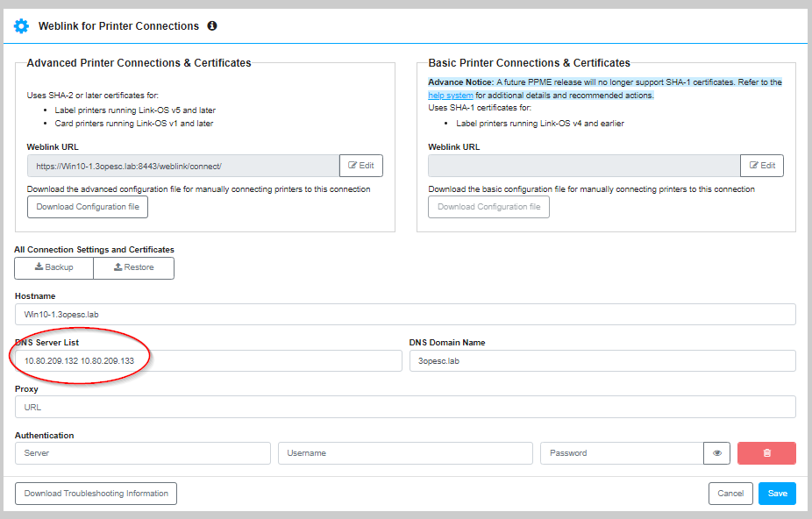This screenshot has height=519, width=812.
Task: Select the DNS Domain Name field
Action: pyautogui.click(x=602, y=360)
